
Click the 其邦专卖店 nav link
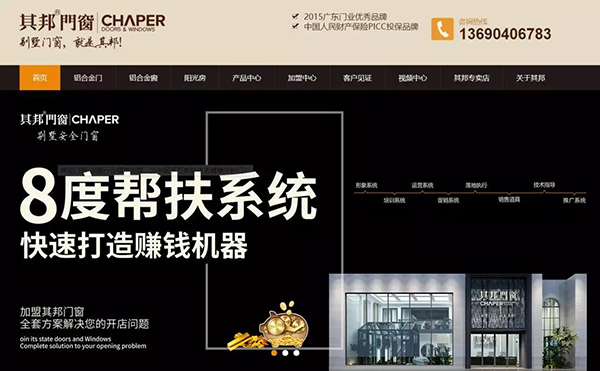coord(471,78)
